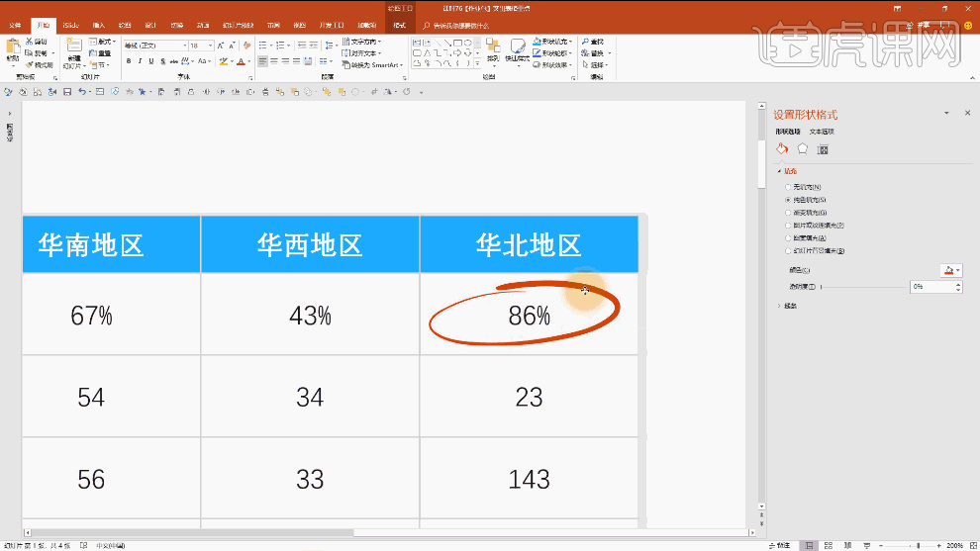This screenshot has width=980, height=551.
Task: Open the font size dropdown
Action: (210, 46)
